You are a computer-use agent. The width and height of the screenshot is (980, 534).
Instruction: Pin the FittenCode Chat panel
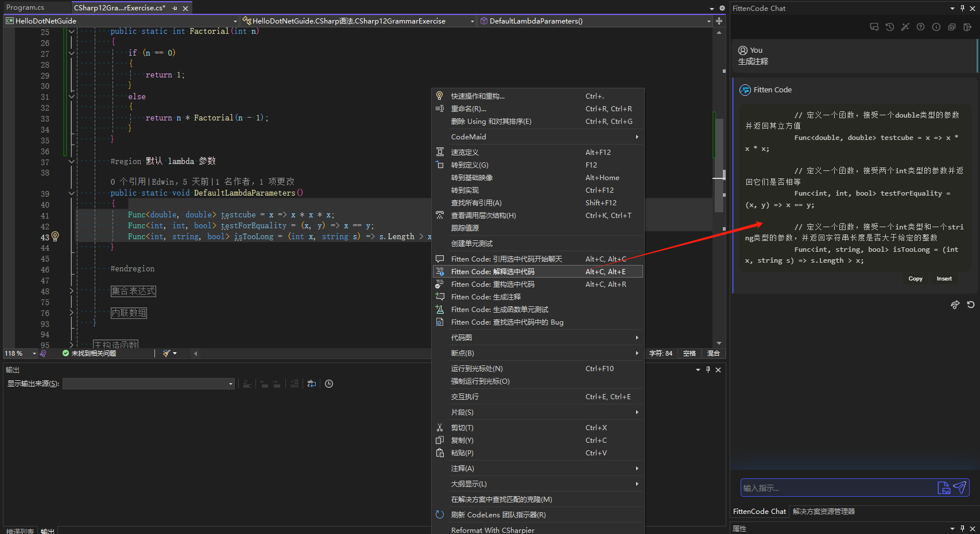(962, 8)
